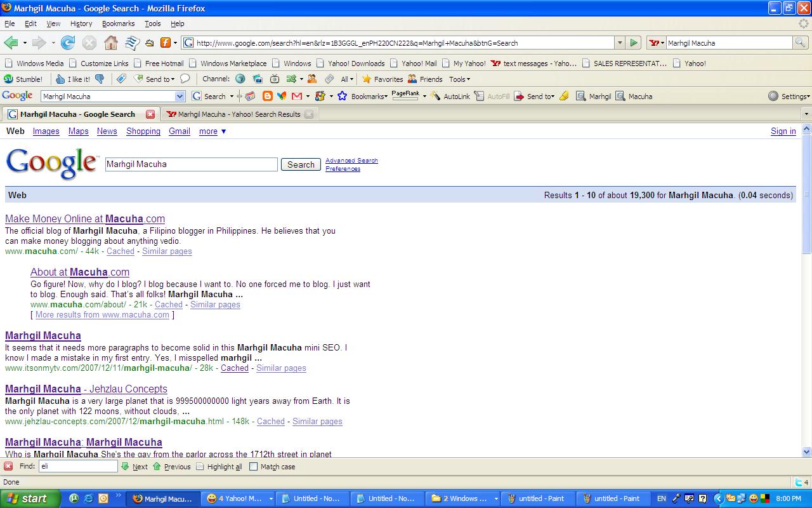Reload the page with the Refresh icon
The width and height of the screenshot is (812, 508).
click(68, 43)
